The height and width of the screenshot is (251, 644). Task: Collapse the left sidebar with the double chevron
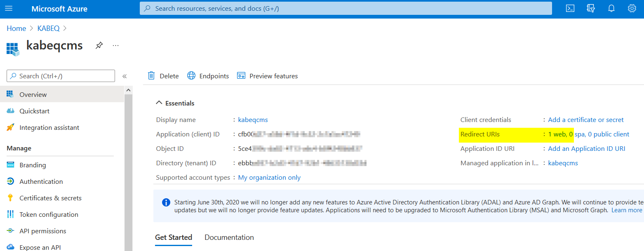point(125,76)
